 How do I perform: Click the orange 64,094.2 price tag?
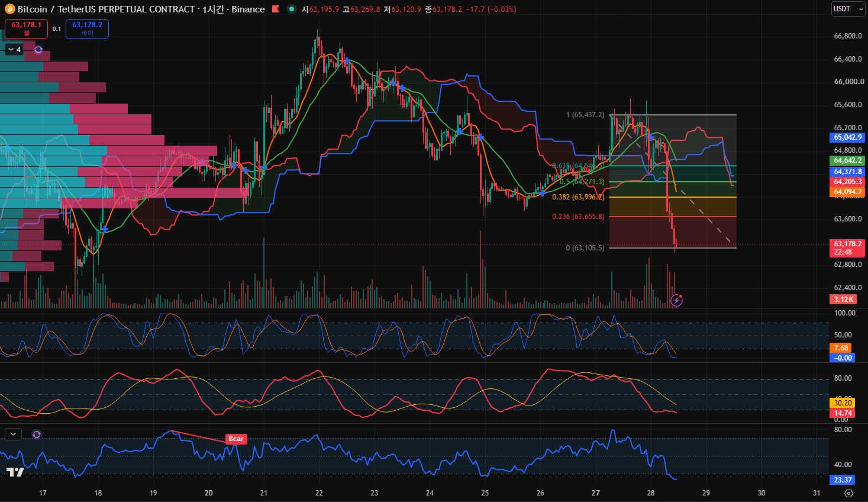tap(848, 192)
